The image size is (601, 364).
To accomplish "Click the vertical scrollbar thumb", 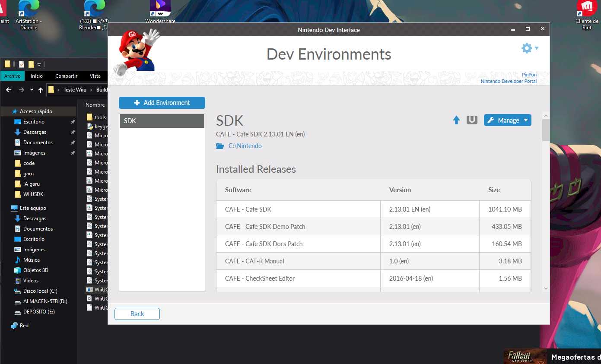I will [546, 130].
